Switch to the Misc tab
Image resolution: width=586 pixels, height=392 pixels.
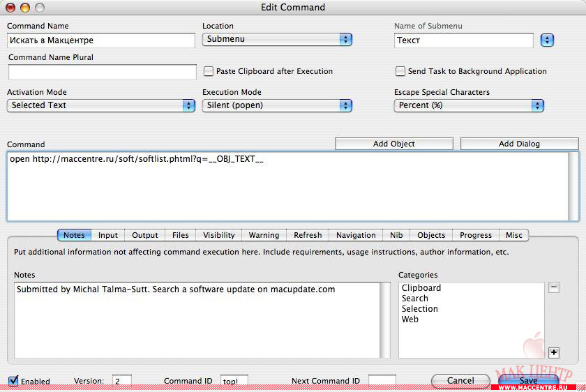click(x=514, y=235)
